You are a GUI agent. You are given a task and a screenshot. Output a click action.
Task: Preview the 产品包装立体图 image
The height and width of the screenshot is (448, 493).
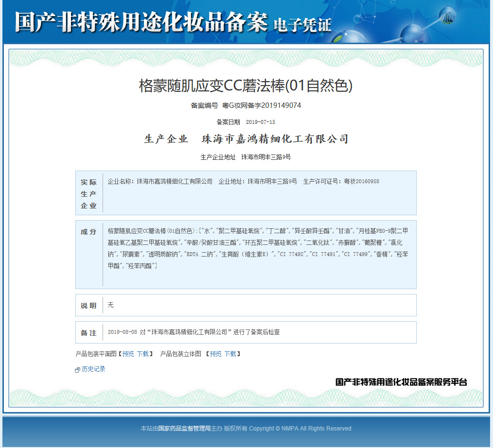point(215,354)
